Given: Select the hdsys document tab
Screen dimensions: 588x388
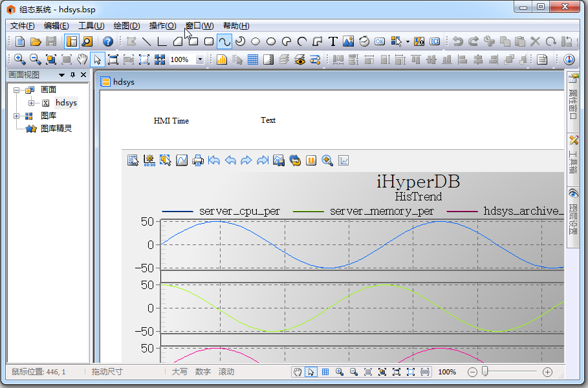Looking at the screenshot, I should 117,81.
